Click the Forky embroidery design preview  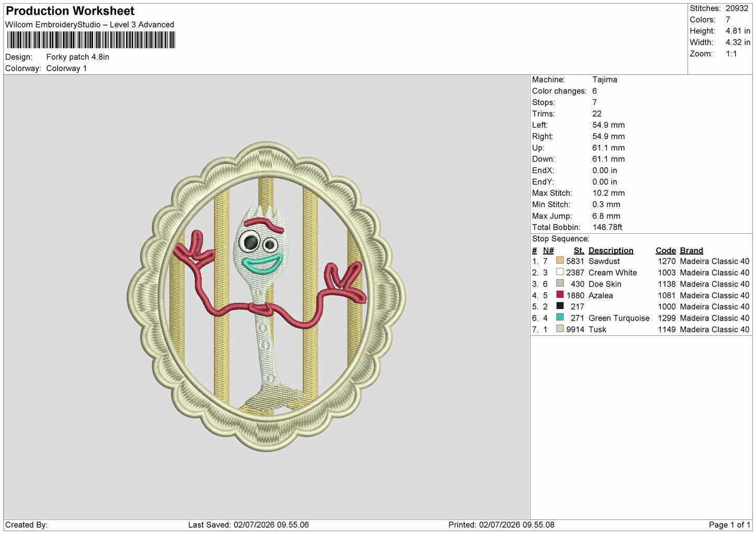click(266, 296)
